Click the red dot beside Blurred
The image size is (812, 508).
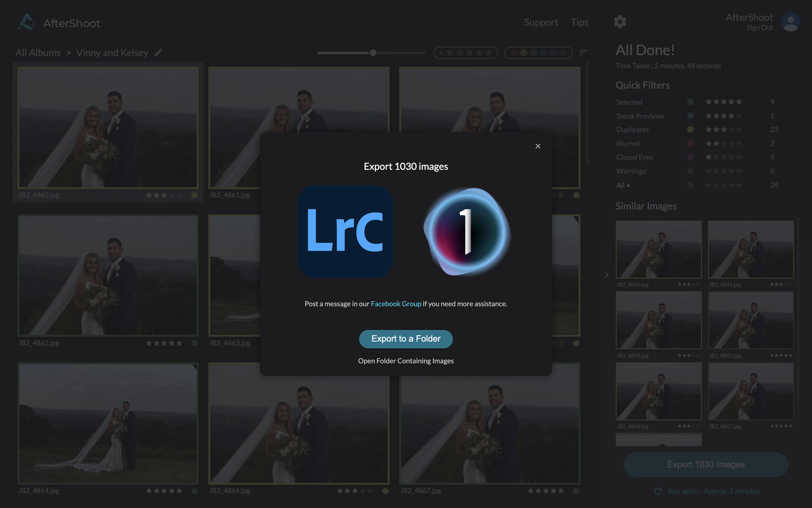[x=690, y=143]
